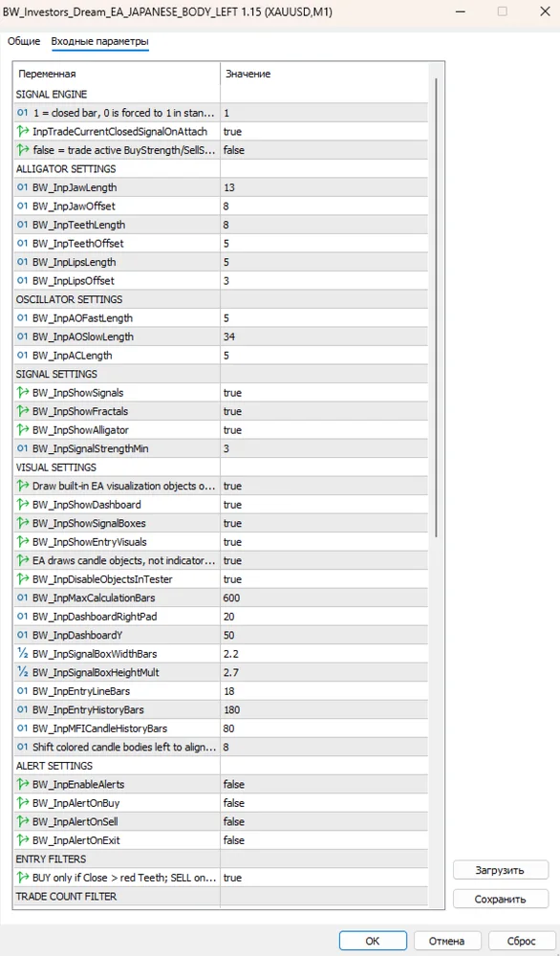Click integer icon beside BW_InpACLength
This screenshot has height=956, width=560.
click(23, 356)
